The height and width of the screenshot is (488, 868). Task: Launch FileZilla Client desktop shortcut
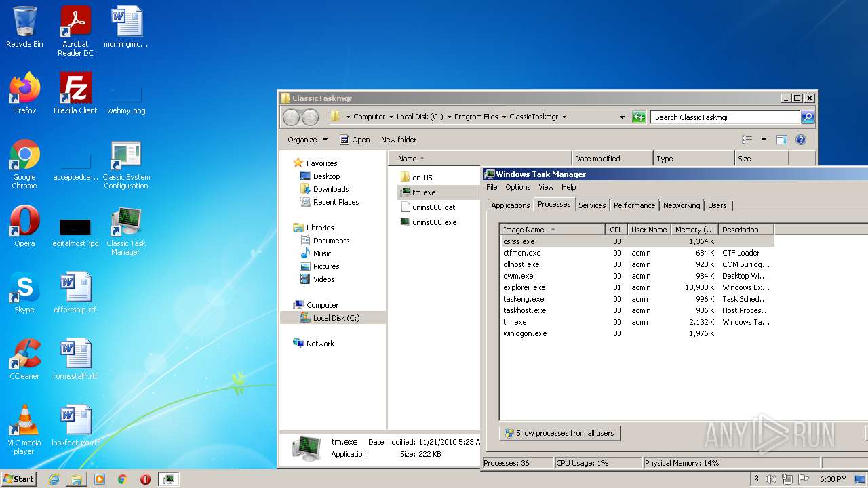click(75, 93)
